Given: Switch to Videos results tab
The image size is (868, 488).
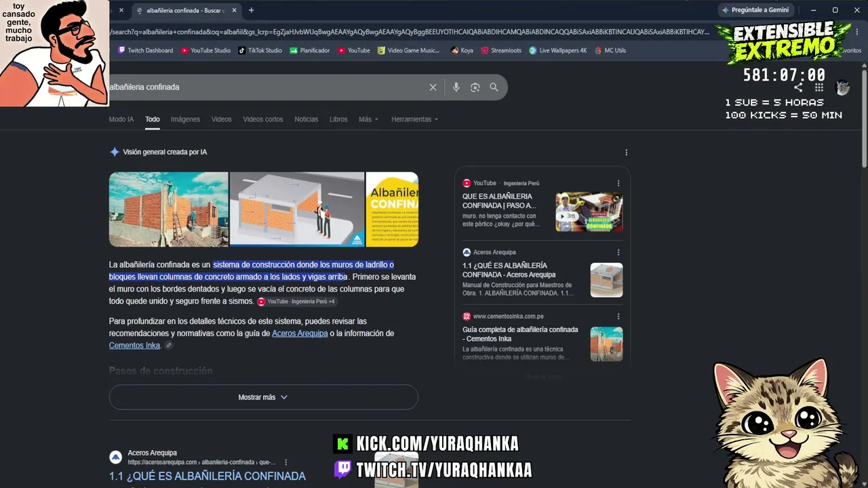Looking at the screenshot, I should [221, 119].
